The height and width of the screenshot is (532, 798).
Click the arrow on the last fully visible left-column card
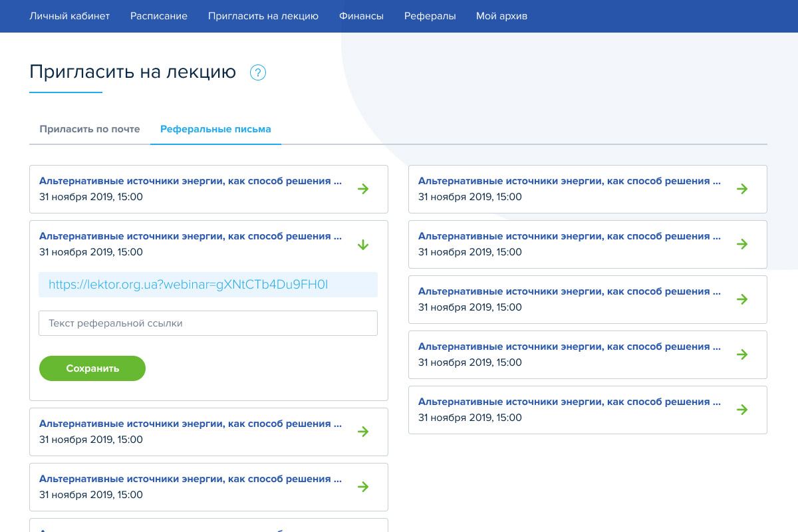363,487
